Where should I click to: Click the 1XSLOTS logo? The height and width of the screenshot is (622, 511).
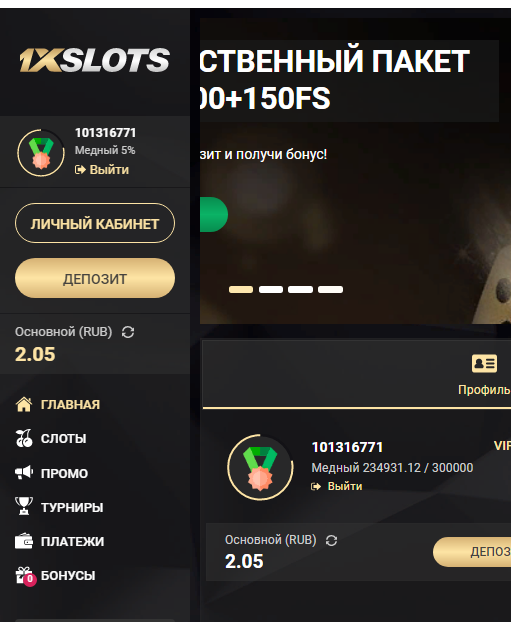point(95,60)
